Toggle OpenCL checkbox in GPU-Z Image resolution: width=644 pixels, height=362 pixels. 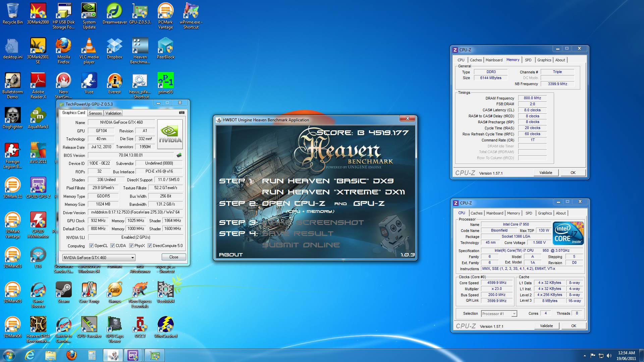pyautogui.click(x=91, y=246)
